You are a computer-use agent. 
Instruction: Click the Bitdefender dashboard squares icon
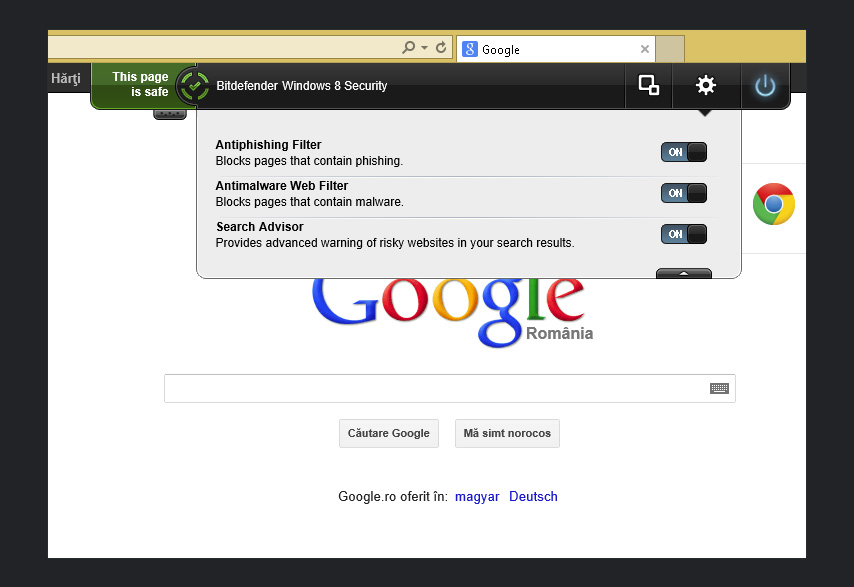(648, 85)
